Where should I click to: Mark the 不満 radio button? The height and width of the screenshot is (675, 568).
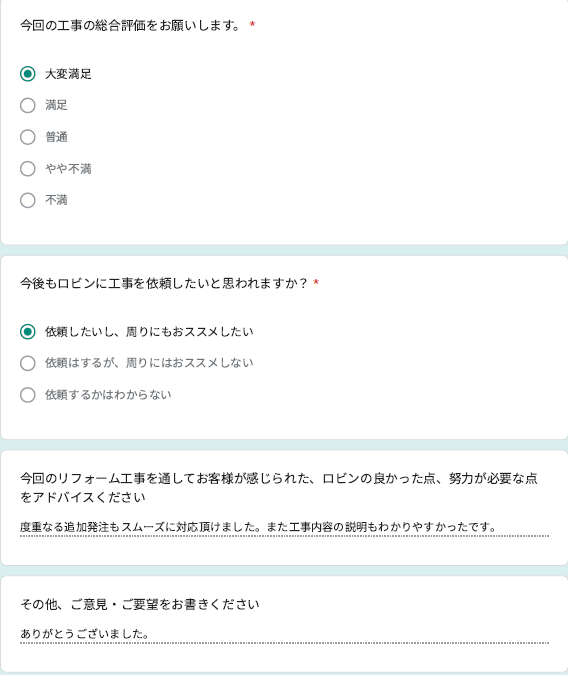coord(28,200)
